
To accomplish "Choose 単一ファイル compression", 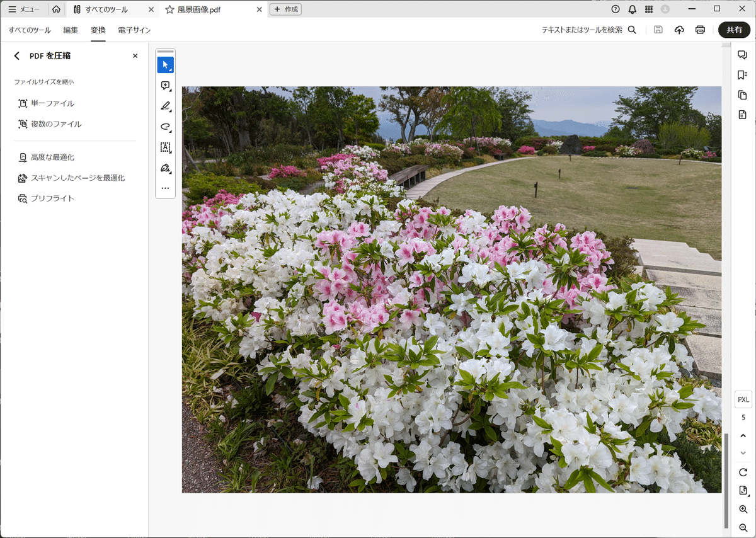I will coord(46,103).
